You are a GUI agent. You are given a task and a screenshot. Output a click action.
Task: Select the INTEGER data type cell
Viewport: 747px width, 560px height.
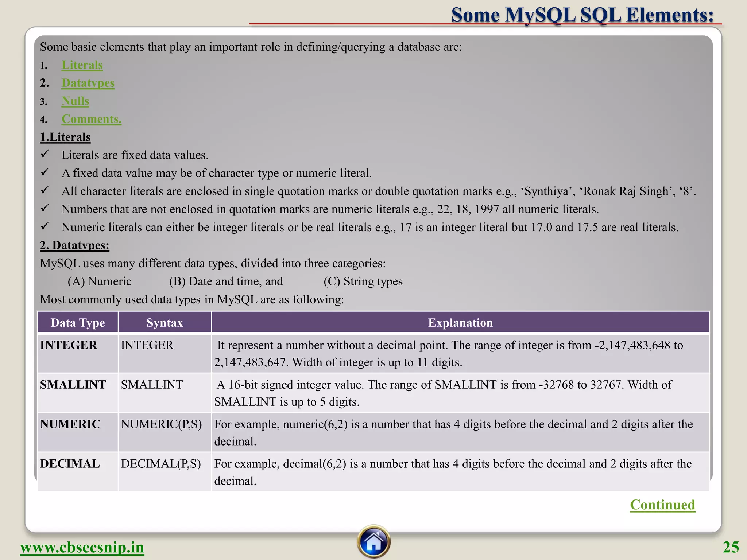tap(69, 345)
